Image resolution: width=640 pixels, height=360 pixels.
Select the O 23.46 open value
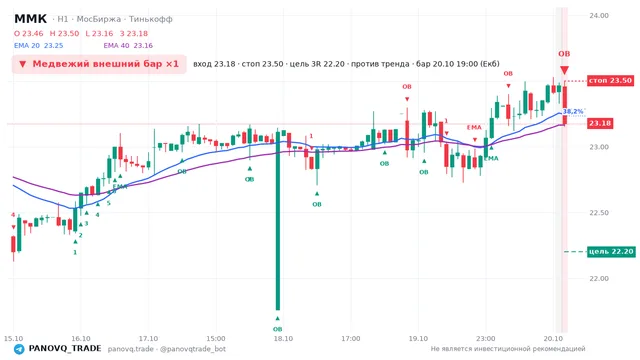[29, 33]
